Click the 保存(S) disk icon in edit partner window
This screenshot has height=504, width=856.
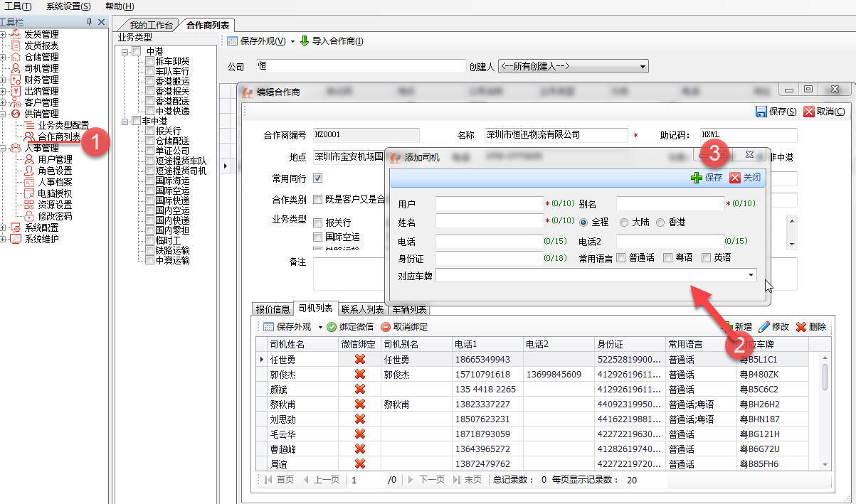pyautogui.click(x=761, y=112)
